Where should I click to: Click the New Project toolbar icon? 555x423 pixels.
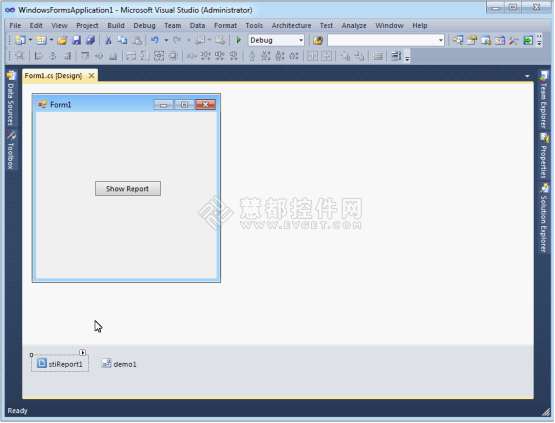20,40
